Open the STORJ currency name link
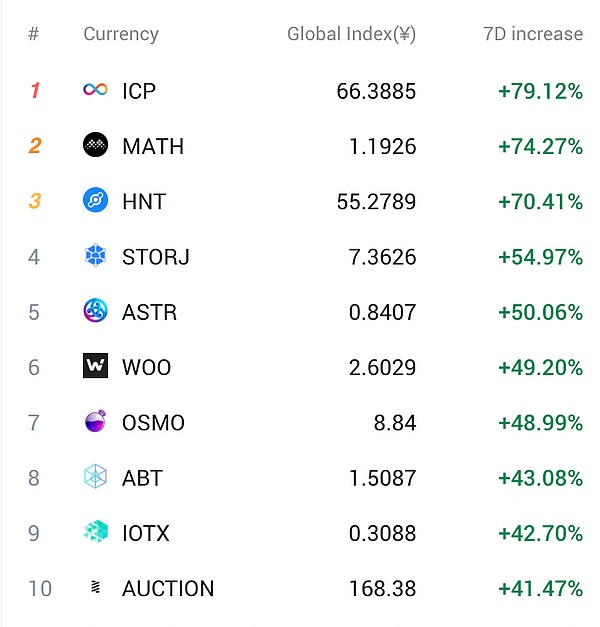600x627 pixels. tap(155, 257)
